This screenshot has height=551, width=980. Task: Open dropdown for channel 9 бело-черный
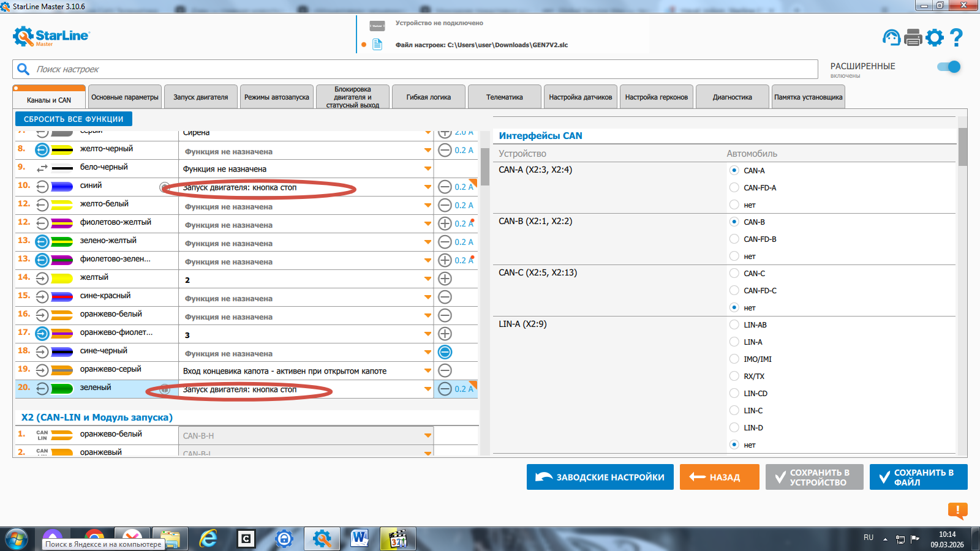pyautogui.click(x=428, y=169)
